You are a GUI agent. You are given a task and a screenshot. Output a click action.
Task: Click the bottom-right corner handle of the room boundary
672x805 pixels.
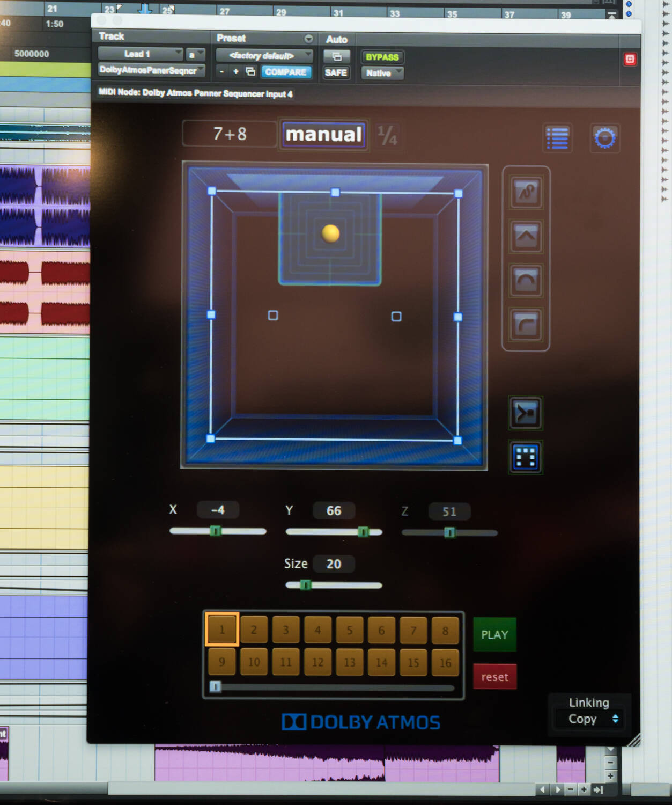coord(457,441)
